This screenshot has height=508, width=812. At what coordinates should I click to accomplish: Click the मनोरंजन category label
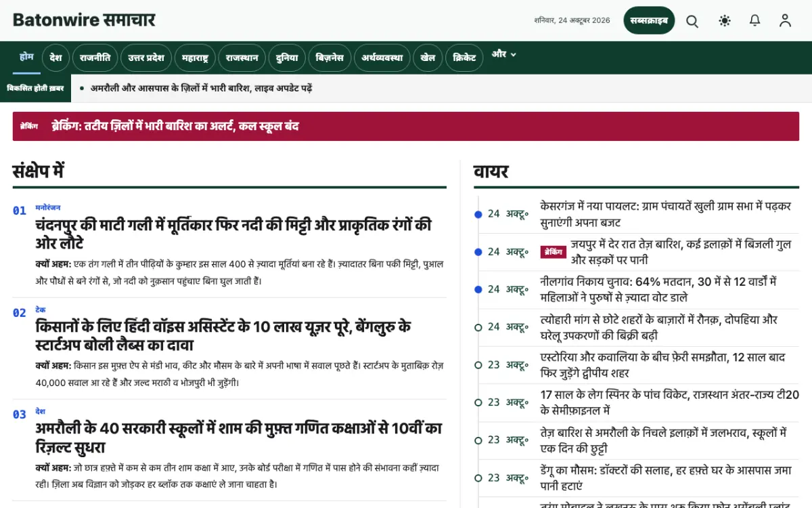click(x=48, y=208)
